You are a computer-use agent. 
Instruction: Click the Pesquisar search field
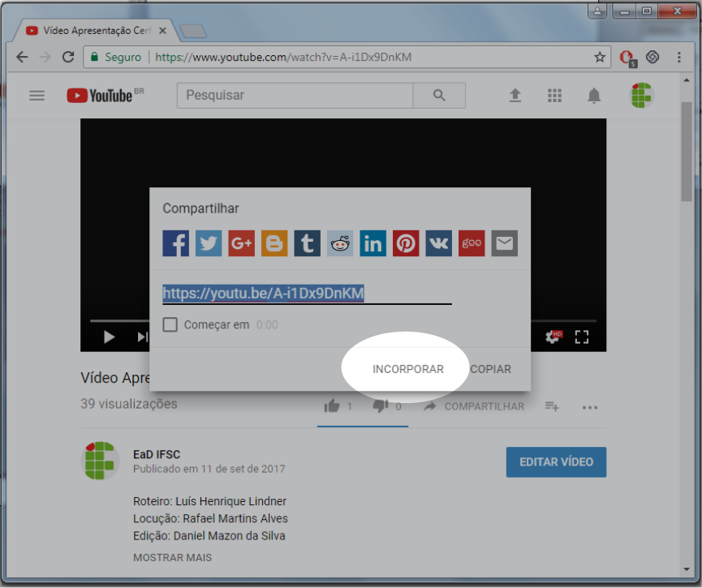pyautogui.click(x=295, y=96)
